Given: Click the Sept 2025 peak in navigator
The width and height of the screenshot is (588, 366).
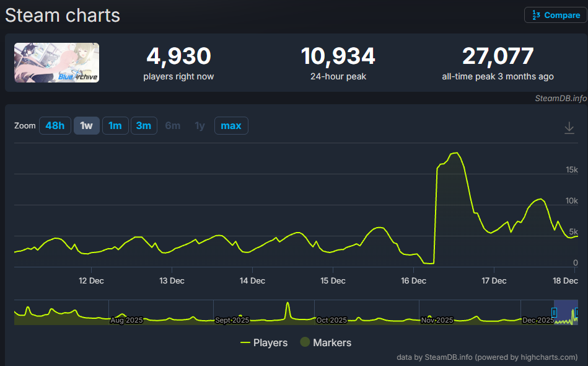Looking at the screenshot, I should click(287, 303).
